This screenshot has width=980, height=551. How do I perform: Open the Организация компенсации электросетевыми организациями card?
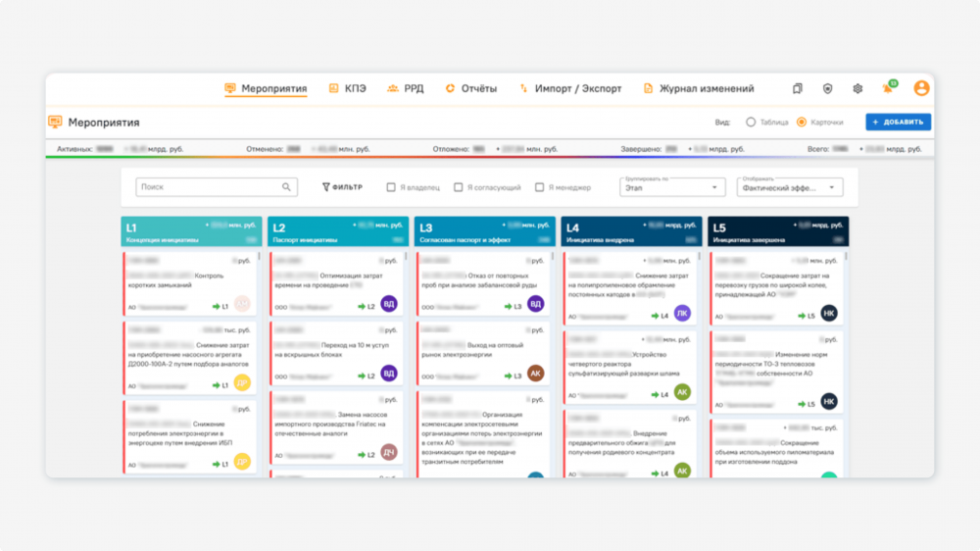(x=482, y=434)
